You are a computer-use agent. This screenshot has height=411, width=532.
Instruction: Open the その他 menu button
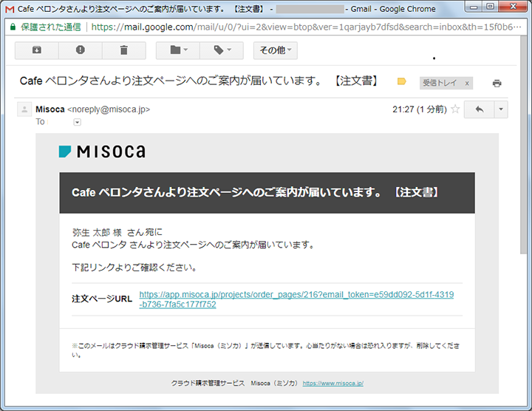point(275,50)
